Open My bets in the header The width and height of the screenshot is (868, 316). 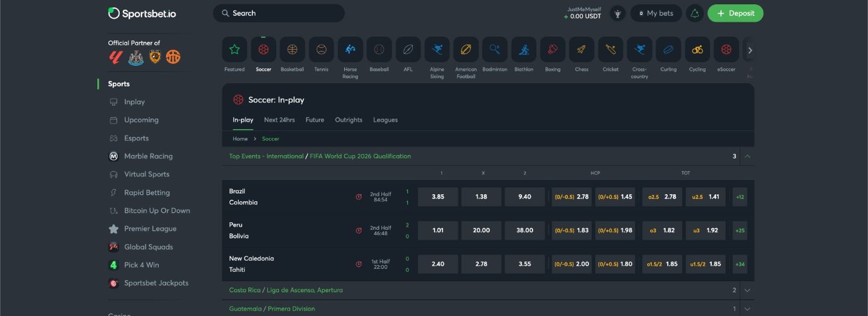coord(656,13)
